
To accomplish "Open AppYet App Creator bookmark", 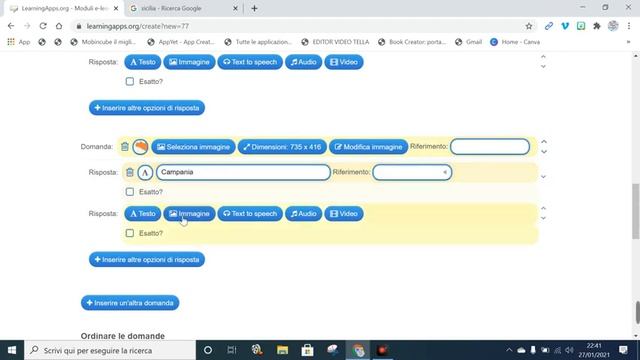I will 181,42.
